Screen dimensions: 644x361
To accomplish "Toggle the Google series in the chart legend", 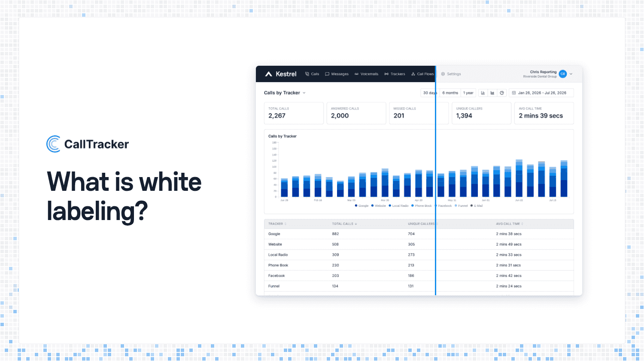I will point(361,206).
